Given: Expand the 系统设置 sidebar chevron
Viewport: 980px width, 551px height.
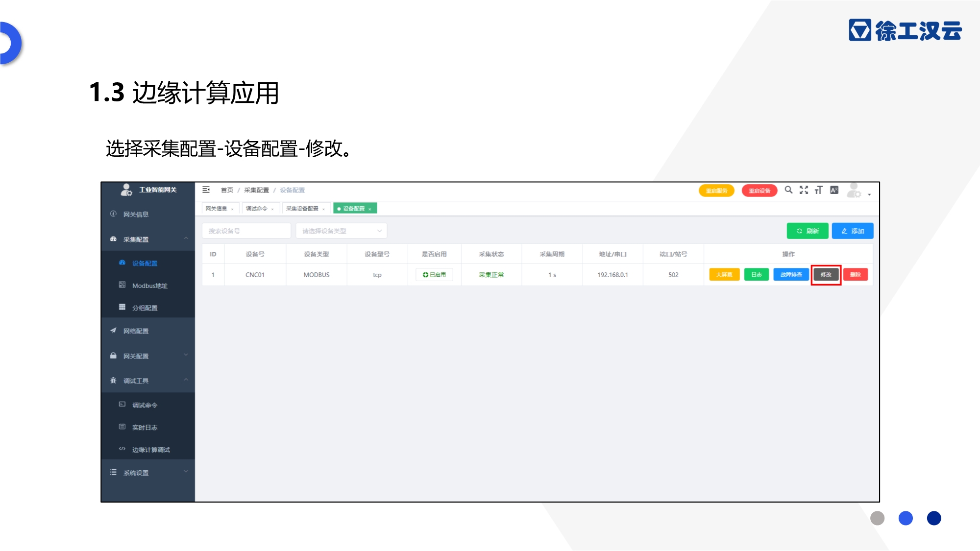Looking at the screenshot, I should [186, 472].
